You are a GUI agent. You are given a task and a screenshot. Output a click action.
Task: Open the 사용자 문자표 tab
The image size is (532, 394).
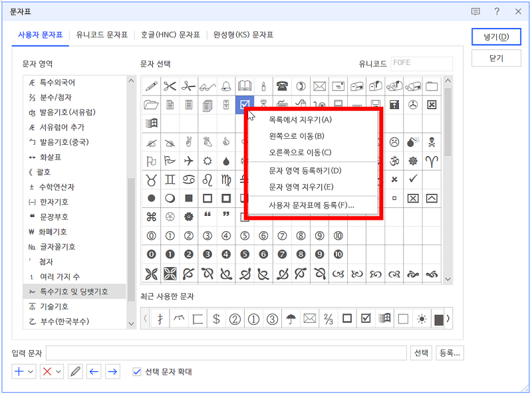point(41,35)
